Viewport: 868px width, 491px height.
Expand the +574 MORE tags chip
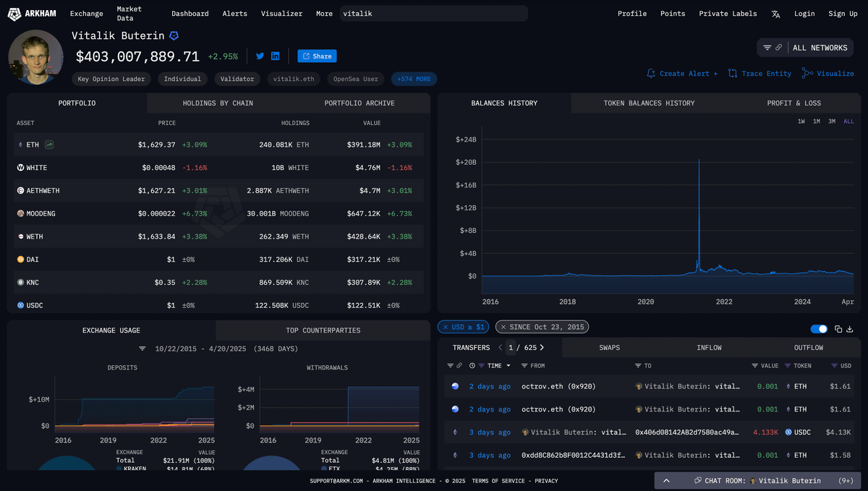click(x=414, y=79)
